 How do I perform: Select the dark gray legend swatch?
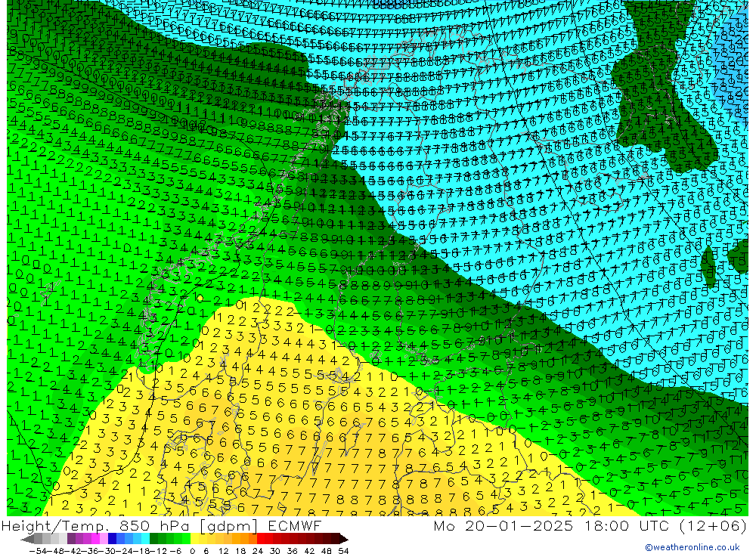pos(38,539)
